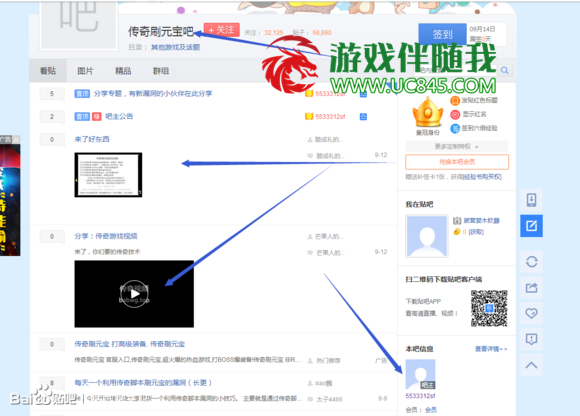The height and width of the screenshot is (416, 580).
Task: Click the search magnifier icon
Action: pos(505,70)
